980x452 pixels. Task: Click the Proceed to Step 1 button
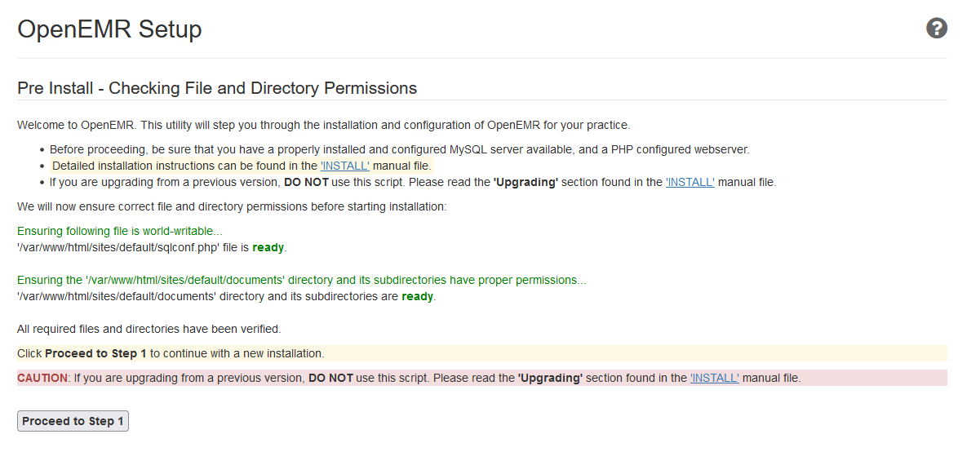pyautogui.click(x=73, y=421)
